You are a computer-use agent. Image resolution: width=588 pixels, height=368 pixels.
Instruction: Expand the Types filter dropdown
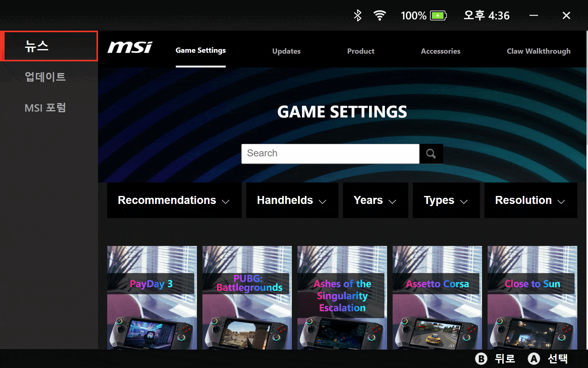point(446,200)
